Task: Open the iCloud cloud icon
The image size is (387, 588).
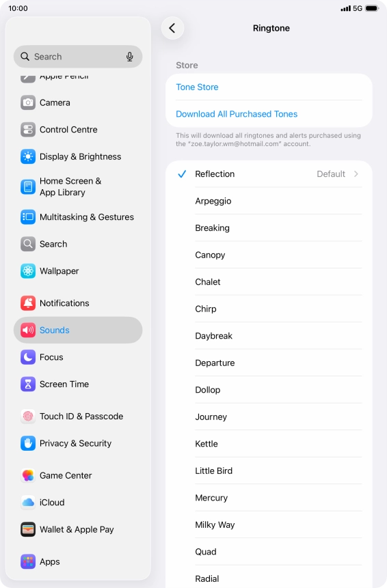Action: pyautogui.click(x=28, y=503)
